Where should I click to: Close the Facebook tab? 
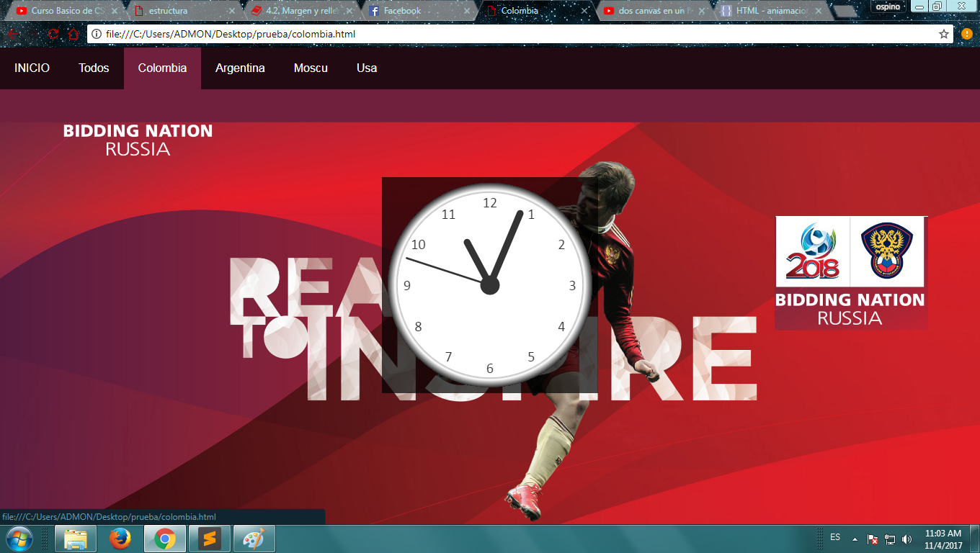click(x=468, y=11)
